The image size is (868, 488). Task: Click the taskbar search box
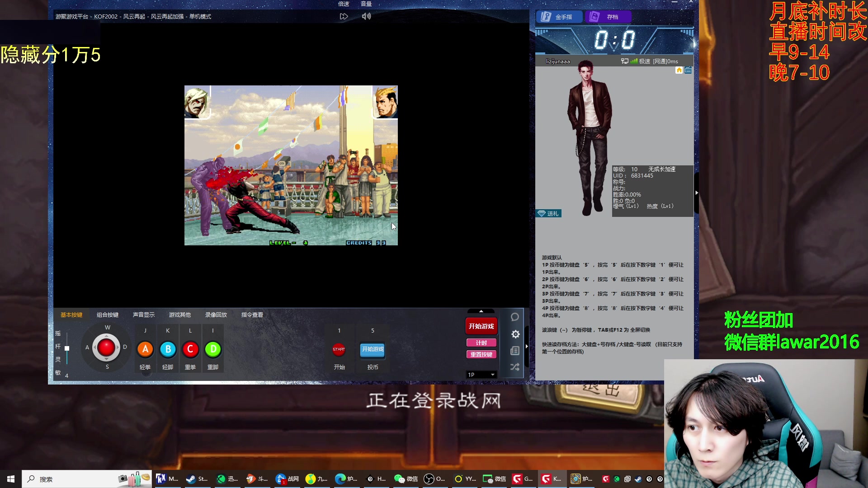pos(87,479)
